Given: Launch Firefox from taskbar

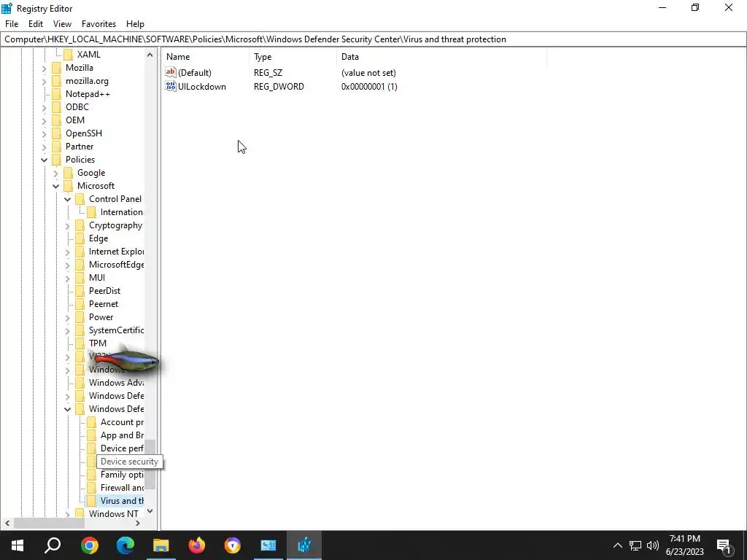Looking at the screenshot, I should [197, 545].
